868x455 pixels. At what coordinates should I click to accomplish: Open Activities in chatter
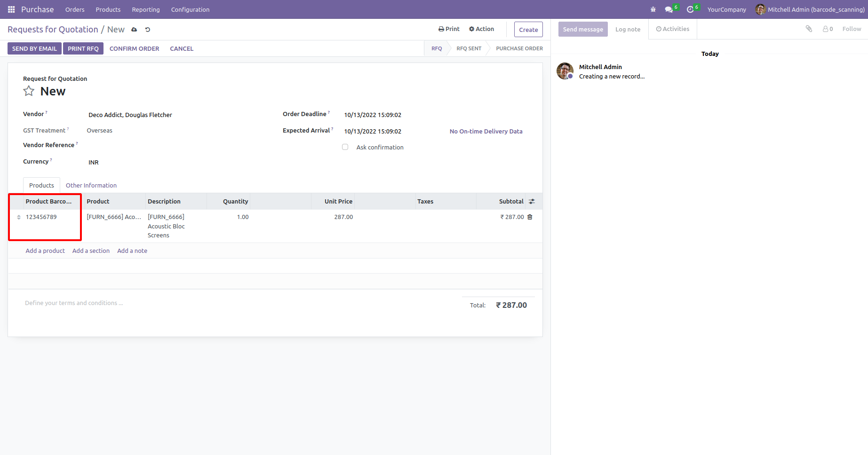point(673,29)
